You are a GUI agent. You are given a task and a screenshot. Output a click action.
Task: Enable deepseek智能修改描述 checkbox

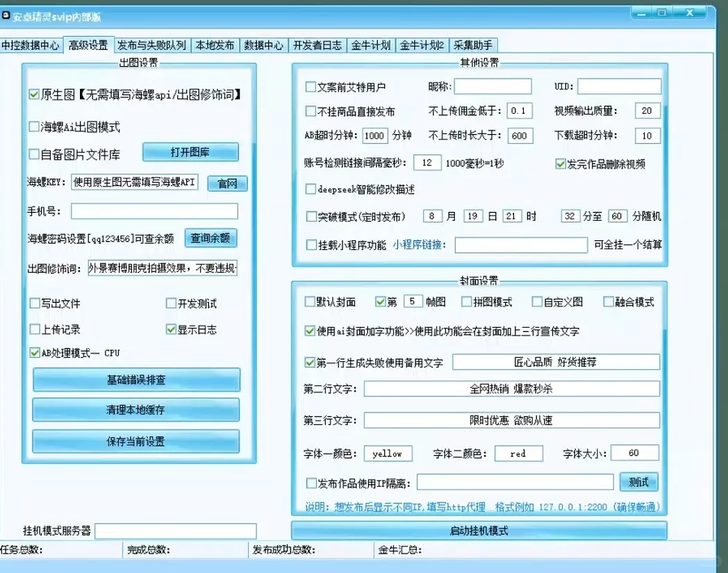tap(311, 189)
